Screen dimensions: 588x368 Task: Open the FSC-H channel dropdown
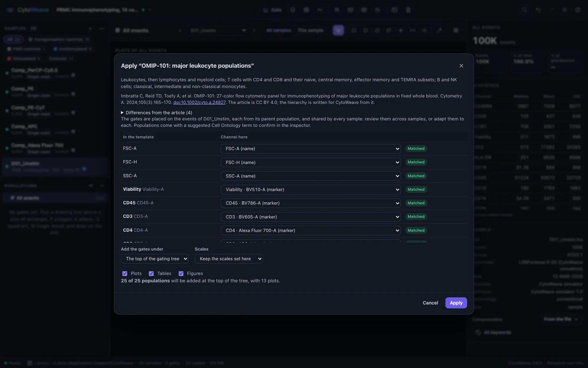[x=311, y=162]
